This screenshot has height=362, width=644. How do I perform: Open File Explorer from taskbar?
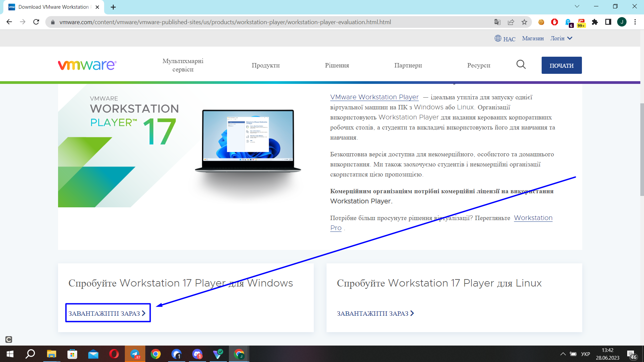click(51, 354)
